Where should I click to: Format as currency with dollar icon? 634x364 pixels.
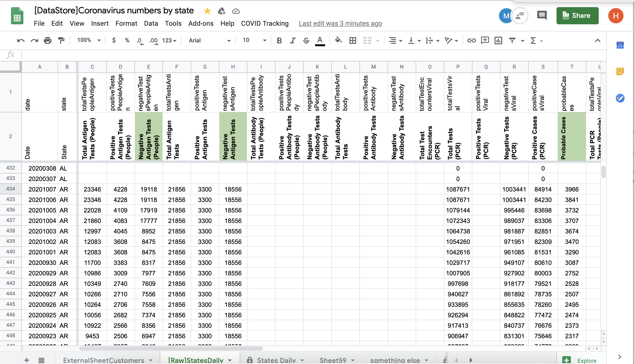[x=114, y=40]
